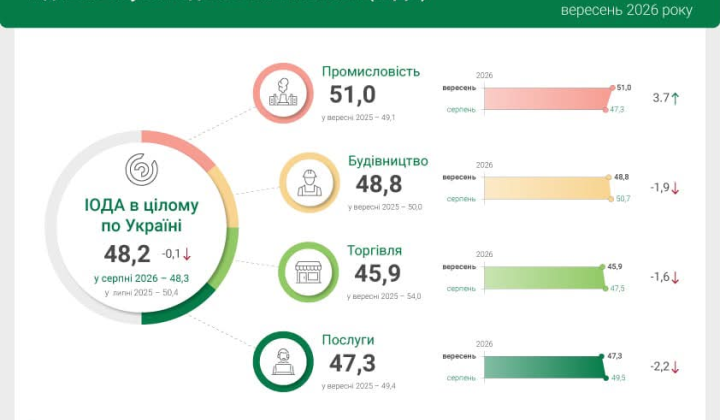Viewport: 720px width, 420px height.
Task: Click the 'серпень' label in services chart
Action: (x=461, y=378)
